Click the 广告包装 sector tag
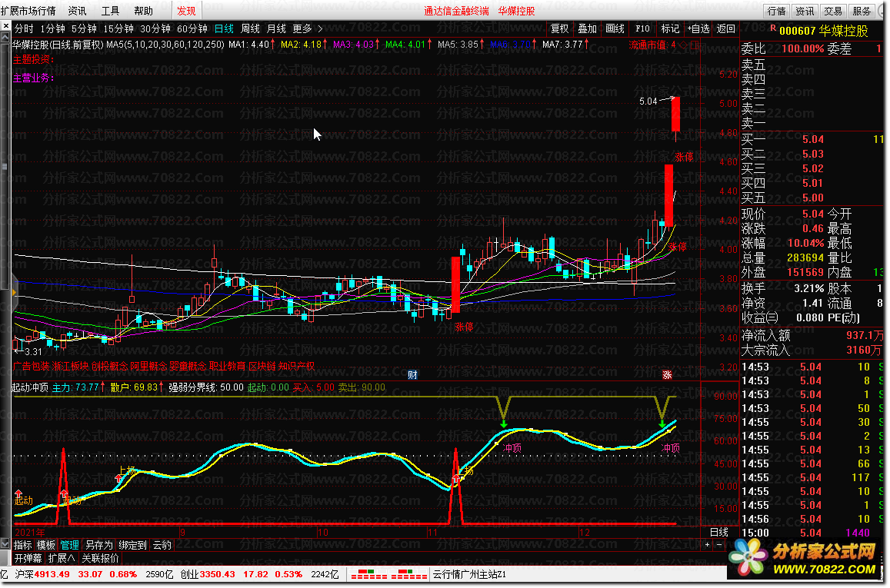890x588 pixels. 32,367
